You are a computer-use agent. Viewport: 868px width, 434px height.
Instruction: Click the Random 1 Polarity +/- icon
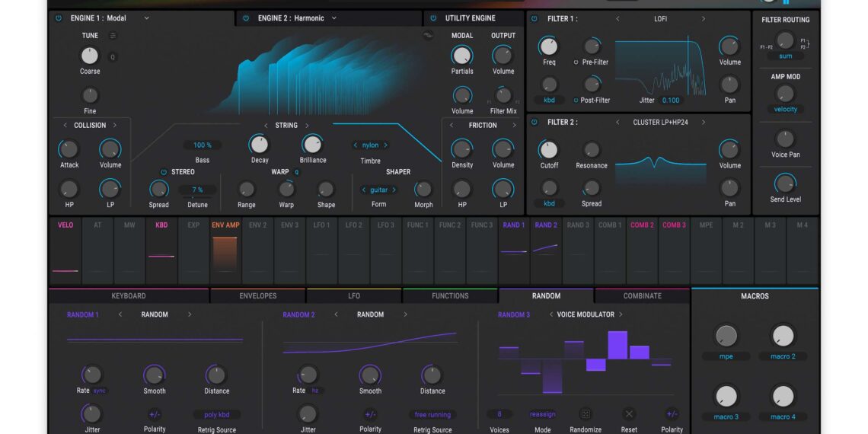pos(154,415)
